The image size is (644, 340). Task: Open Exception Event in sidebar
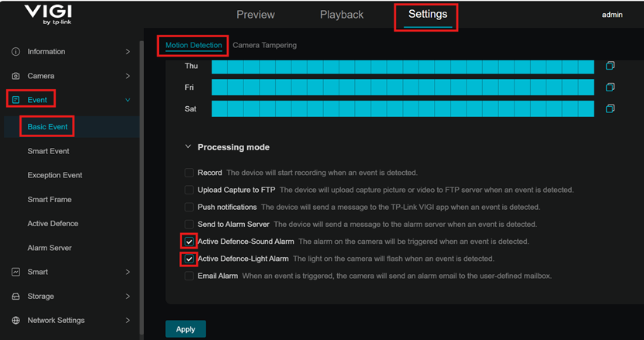coord(54,175)
